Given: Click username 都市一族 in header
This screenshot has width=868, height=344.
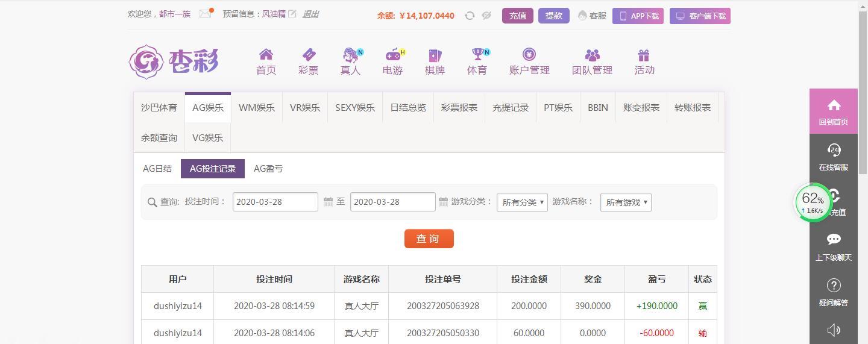Looking at the screenshot, I should pos(175,14).
